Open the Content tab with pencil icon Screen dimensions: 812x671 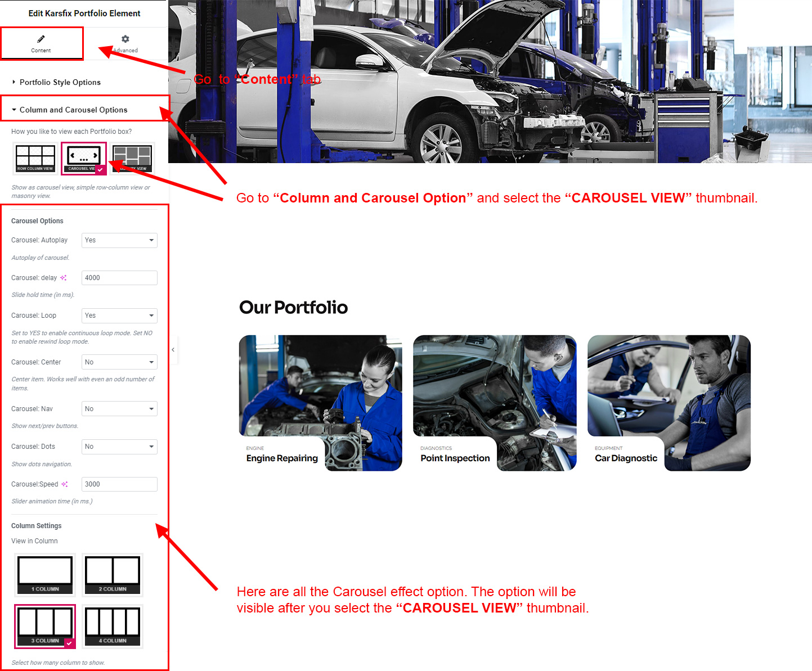tap(41, 43)
